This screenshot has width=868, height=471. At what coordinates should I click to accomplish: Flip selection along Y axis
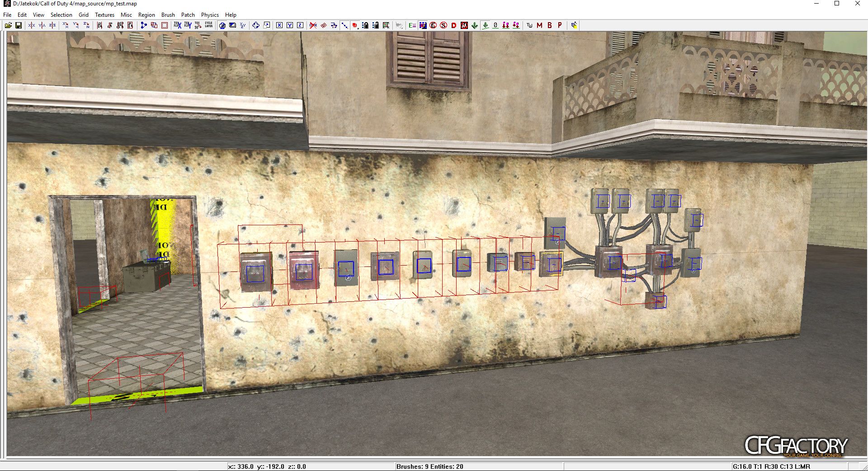42,25
